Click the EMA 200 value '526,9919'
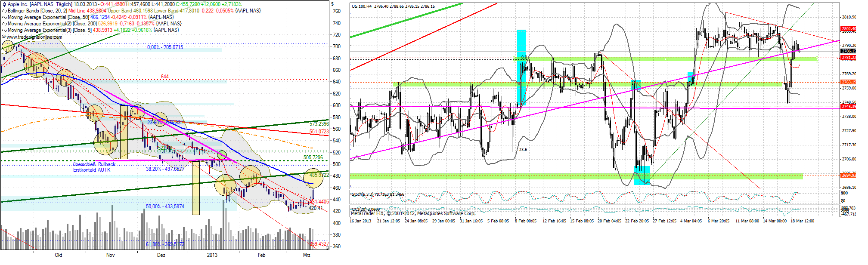Viewport: 868px width, 265px height. 108,24
